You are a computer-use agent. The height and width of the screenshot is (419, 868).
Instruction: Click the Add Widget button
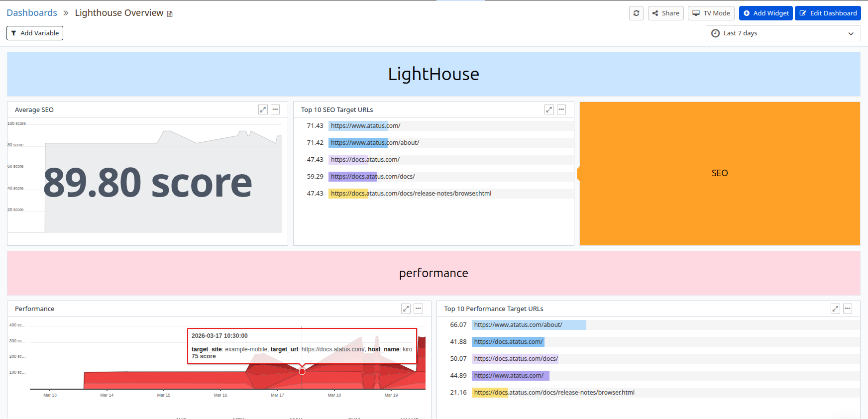pos(765,13)
